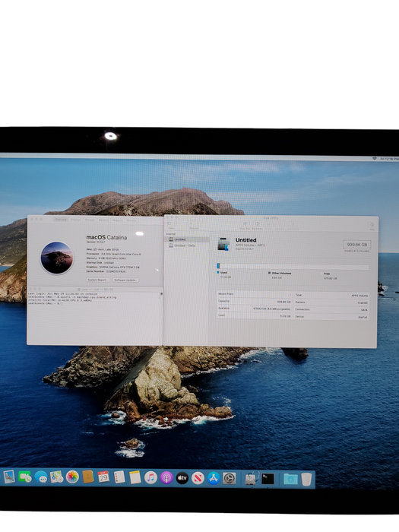399x532 pixels.
Task: Click the Software Update button
Action: (x=125, y=280)
